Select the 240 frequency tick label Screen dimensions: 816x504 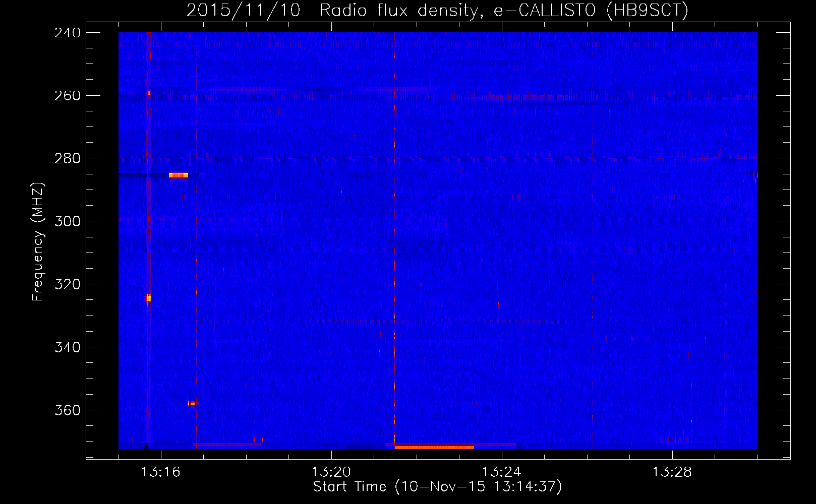(68, 33)
